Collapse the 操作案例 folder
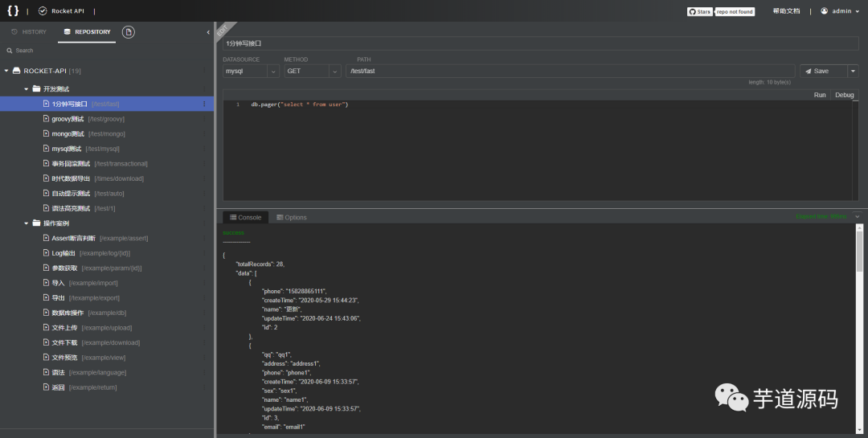The width and height of the screenshot is (868, 438). point(26,223)
